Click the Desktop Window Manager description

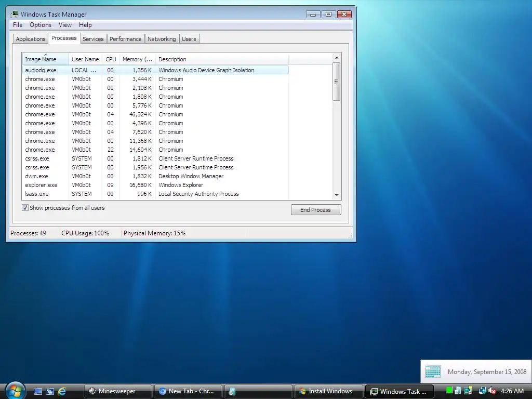click(x=191, y=176)
